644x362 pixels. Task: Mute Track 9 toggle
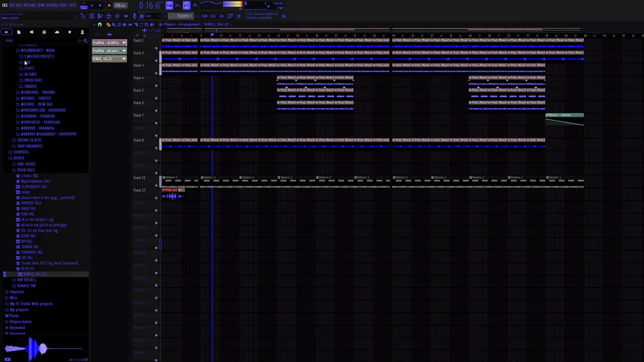[x=156, y=148]
